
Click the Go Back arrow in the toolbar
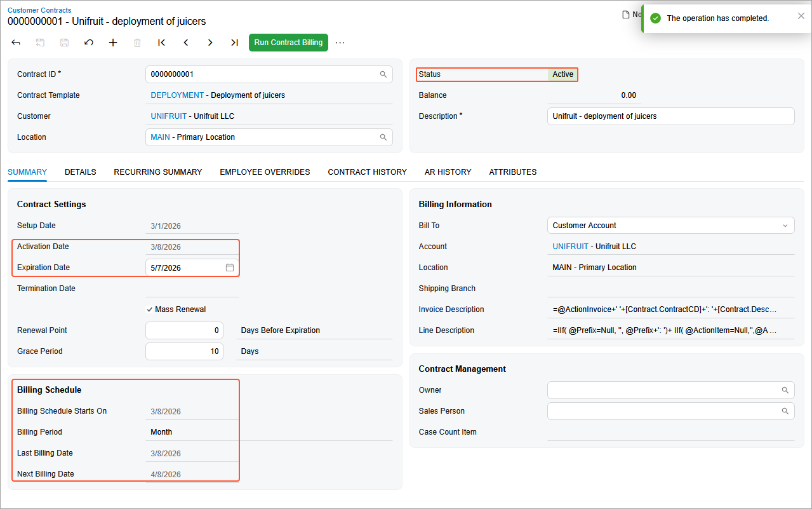[15, 43]
